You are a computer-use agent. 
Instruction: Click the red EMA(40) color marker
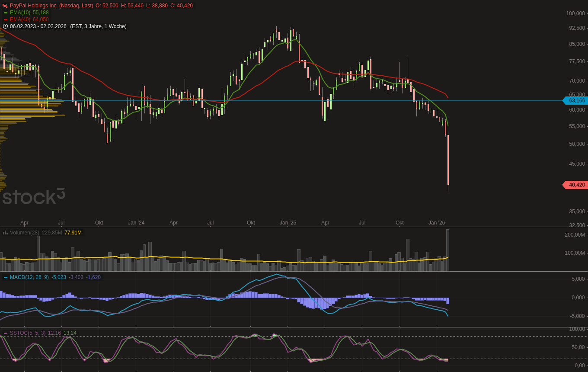point(6,20)
